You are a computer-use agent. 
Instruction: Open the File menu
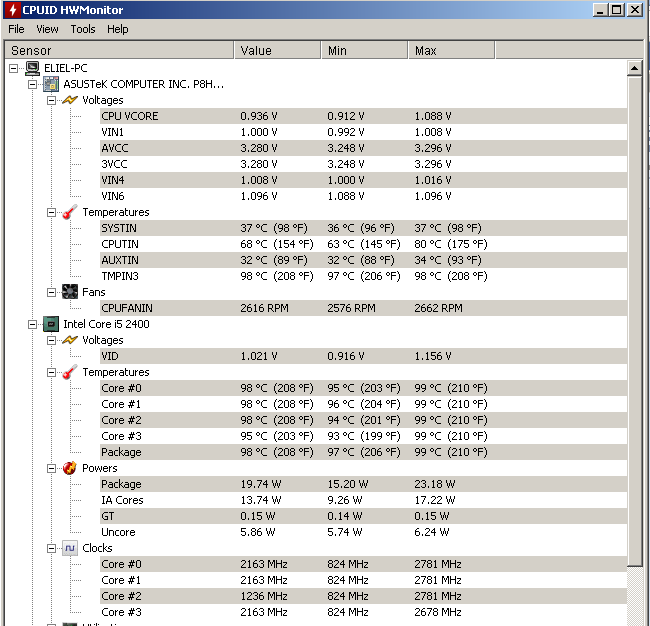pyautogui.click(x=16, y=29)
